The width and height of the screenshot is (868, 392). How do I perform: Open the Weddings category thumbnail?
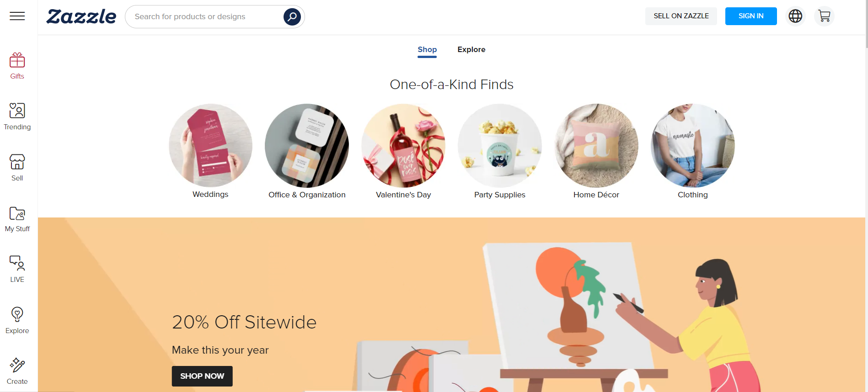pyautogui.click(x=210, y=145)
